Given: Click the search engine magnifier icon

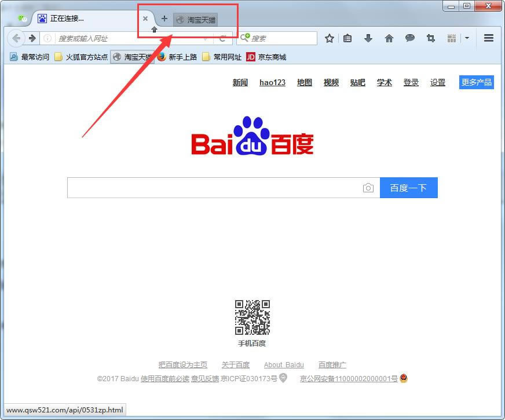Looking at the screenshot, I should [245, 38].
